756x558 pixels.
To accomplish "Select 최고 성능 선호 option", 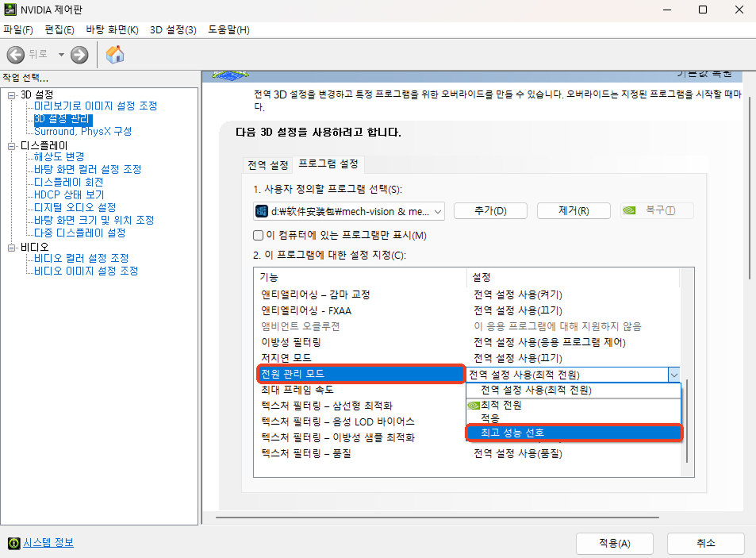I will [574, 433].
